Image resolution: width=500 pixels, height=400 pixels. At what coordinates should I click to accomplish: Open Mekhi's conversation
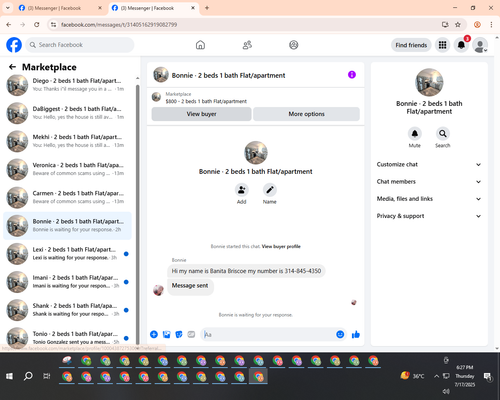[67, 141]
